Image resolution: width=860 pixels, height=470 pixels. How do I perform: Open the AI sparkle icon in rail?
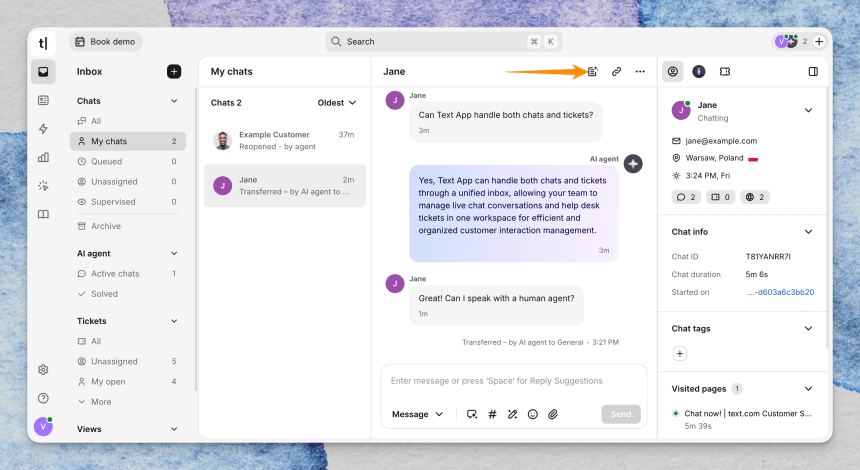tap(43, 186)
